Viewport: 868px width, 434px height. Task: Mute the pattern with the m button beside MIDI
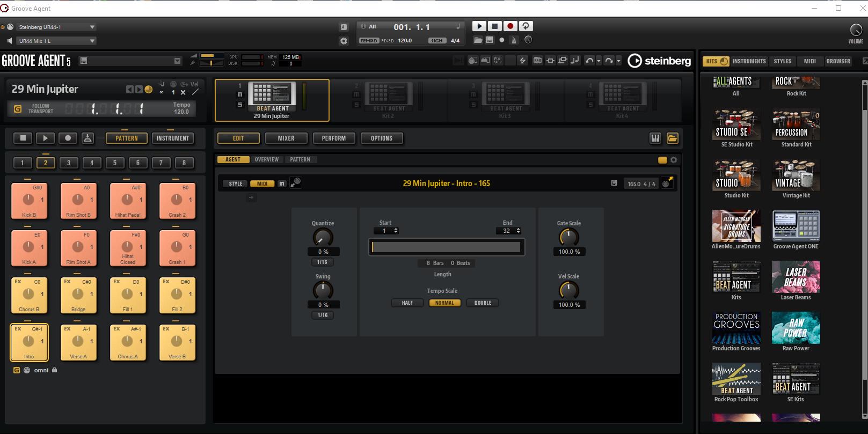tap(282, 183)
